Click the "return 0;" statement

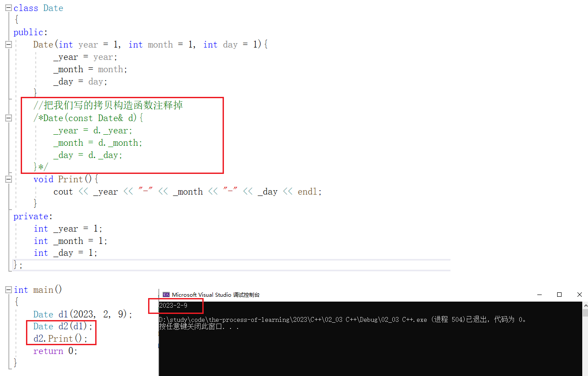pyautogui.click(x=56, y=351)
